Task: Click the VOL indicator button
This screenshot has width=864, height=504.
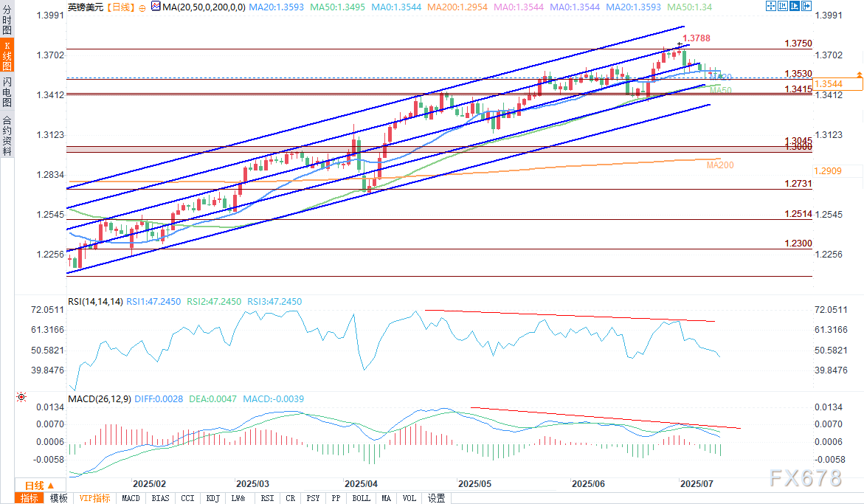Action: coord(411,498)
